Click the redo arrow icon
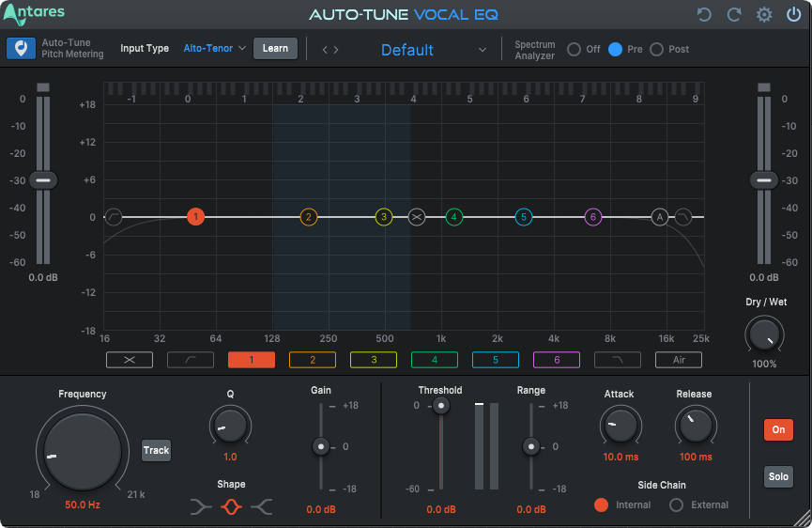Screen dimensions: 812x528 pyautogui.click(x=734, y=14)
